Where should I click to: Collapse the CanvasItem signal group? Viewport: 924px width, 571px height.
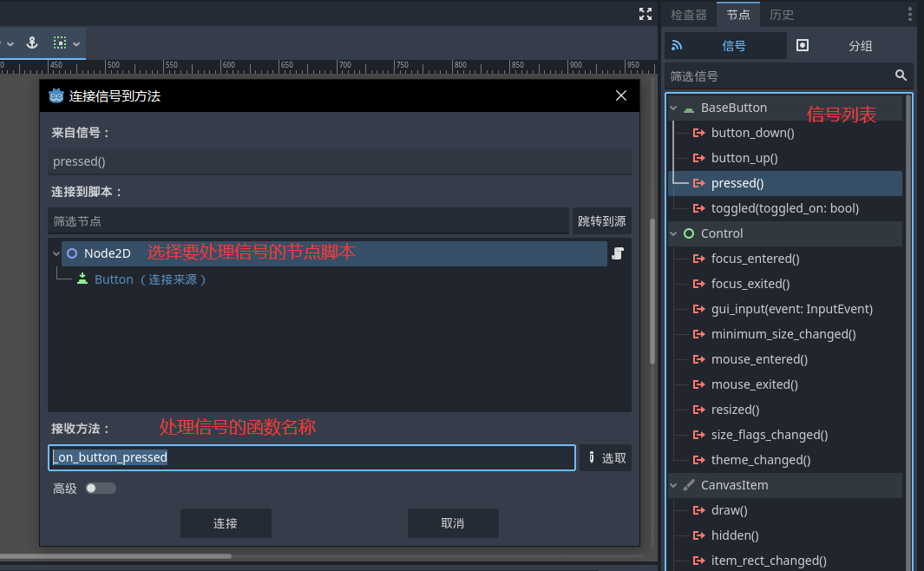tap(673, 485)
